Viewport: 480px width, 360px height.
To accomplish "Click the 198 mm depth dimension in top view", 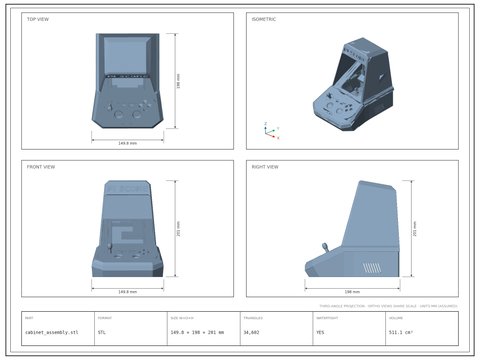I will tap(178, 81).
